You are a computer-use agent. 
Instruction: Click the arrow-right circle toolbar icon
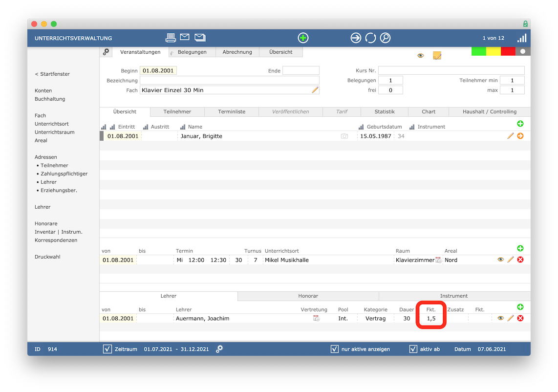pyautogui.click(x=356, y=38)
